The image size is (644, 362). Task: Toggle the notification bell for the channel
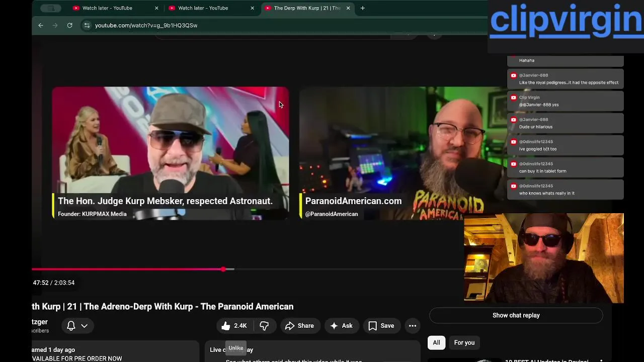[71, 326]
